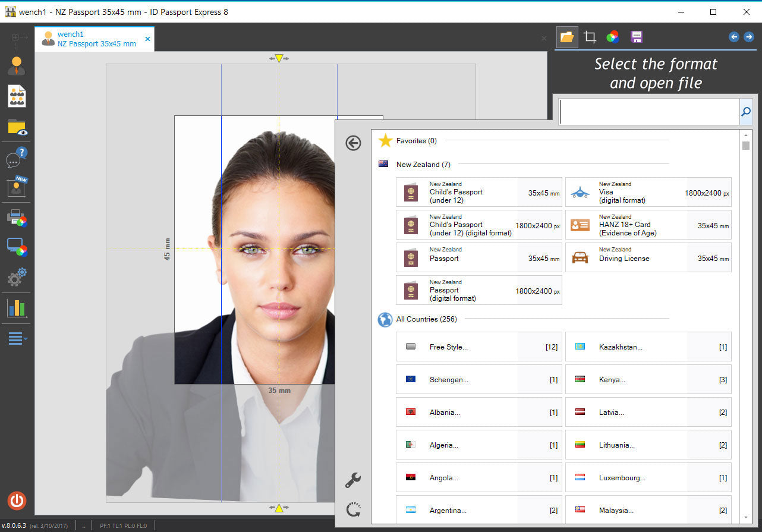This screenshot has height=532, width=762.
Task: Select the open file folder step icon
Action: tap(567, 37)
